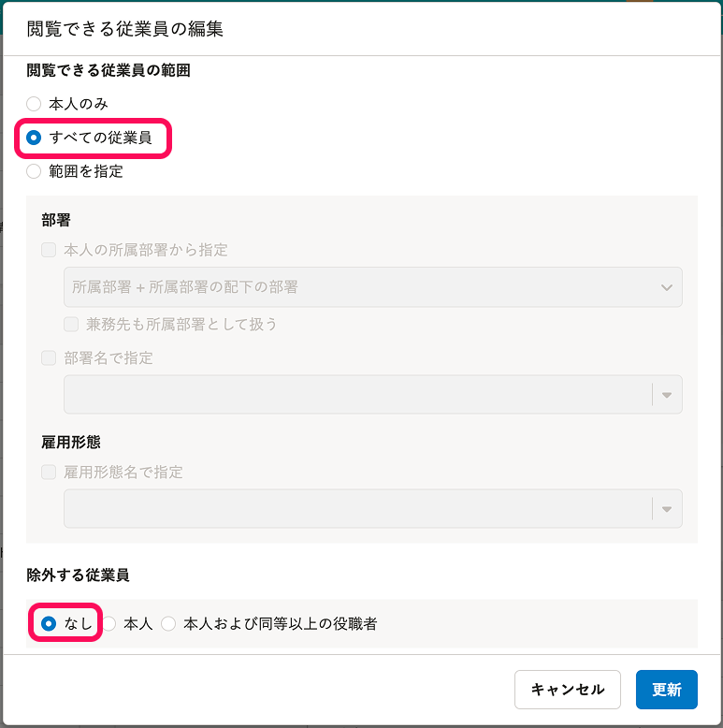Select the 本人のみ radio button

click(35, 104)
